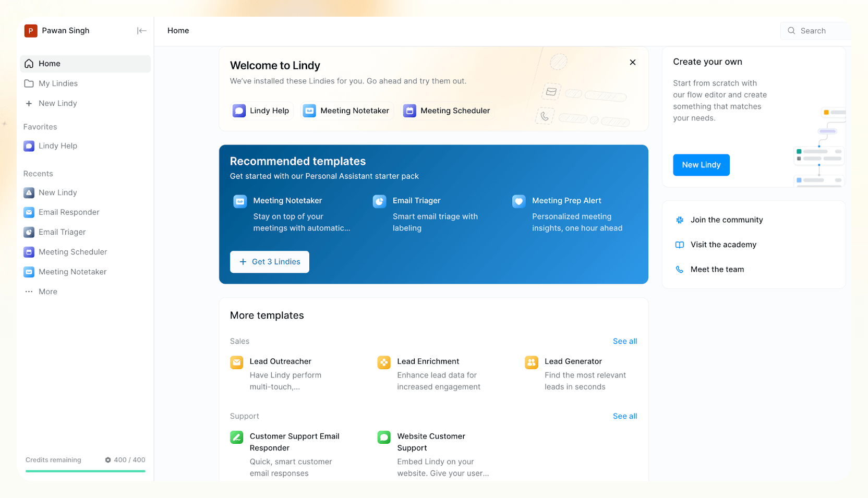The height and width of the screenshot is (498, 868).
Task: Click Customer Support Email Responder title
Action: coord(294,442)
